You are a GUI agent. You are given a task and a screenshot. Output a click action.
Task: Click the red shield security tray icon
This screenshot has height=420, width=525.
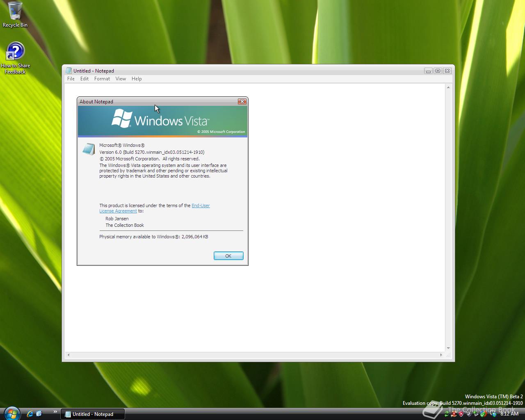(461, 414)
